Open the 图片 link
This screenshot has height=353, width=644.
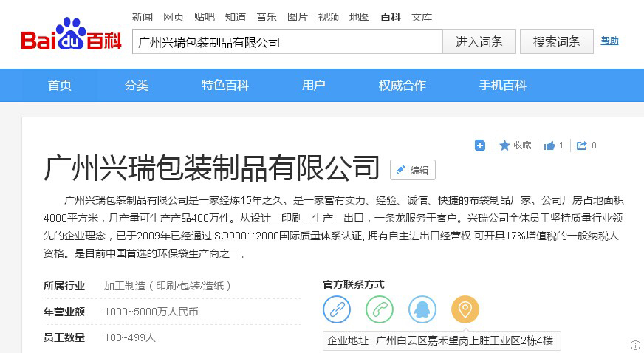[x=298, y=17]
